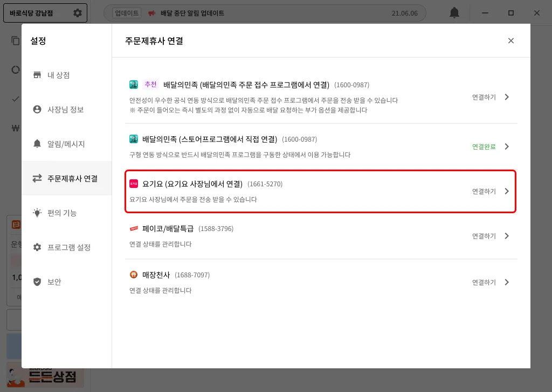Expand chevron for 배달의민족 스토어프로그램 row
The height and width of the screenshot is (392, 552).
point(507,146)
